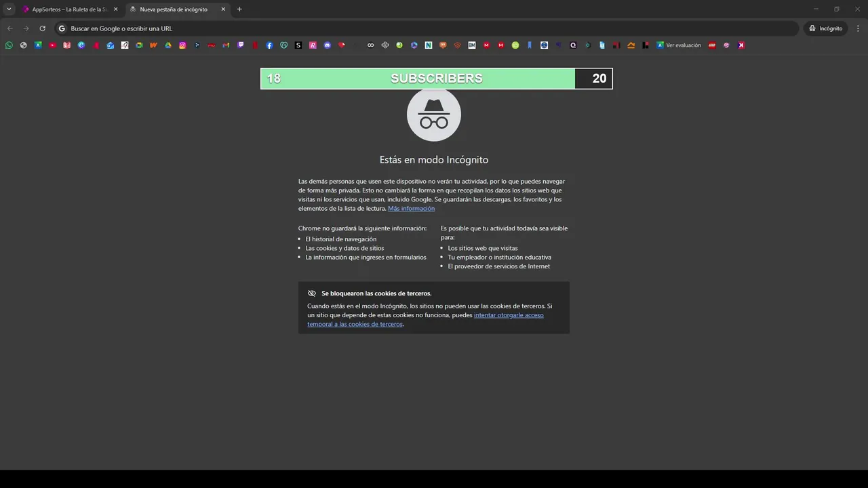Click 'El historial de navegación' list item
Image resolution: width=868 pixels, height=488 pixels.
pos(341,239)
